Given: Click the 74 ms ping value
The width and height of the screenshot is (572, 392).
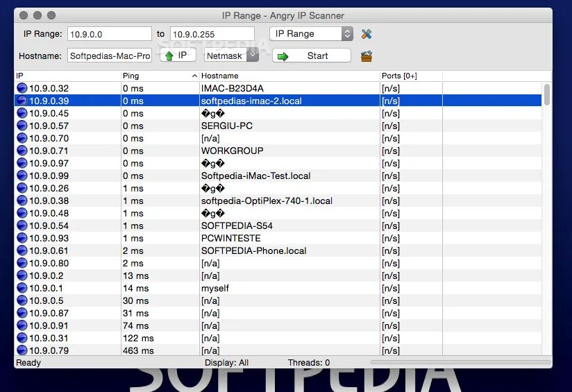Looking at the screenshot, I should (135, 325).
